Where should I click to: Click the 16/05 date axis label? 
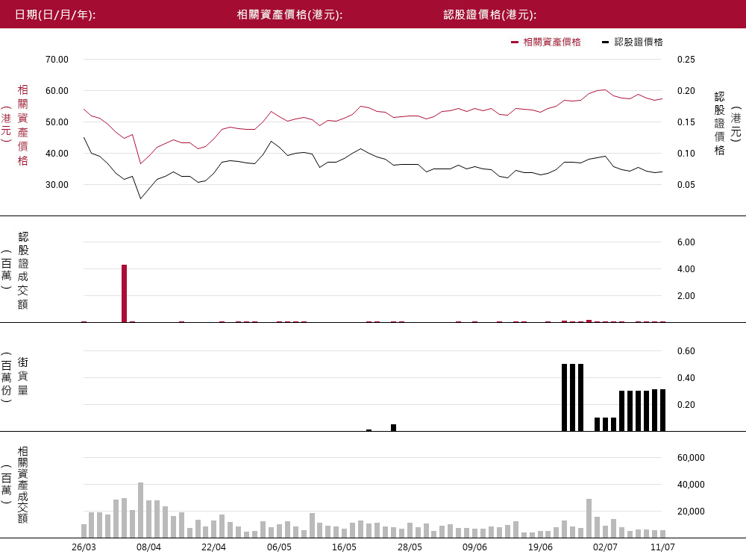tap(344, 547)
